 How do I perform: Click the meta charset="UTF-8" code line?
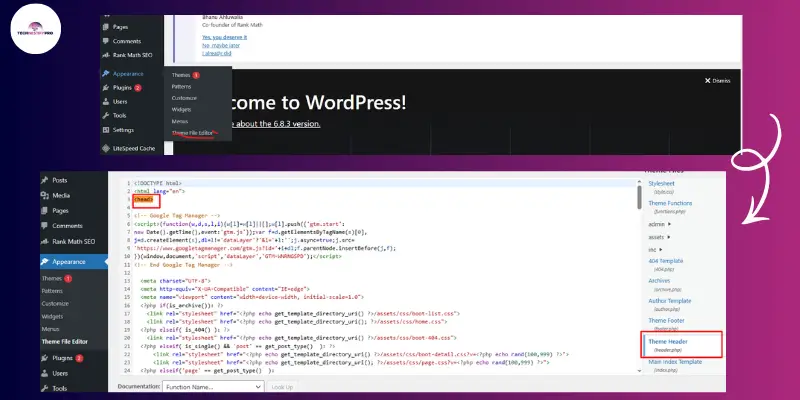click(176, 281)
